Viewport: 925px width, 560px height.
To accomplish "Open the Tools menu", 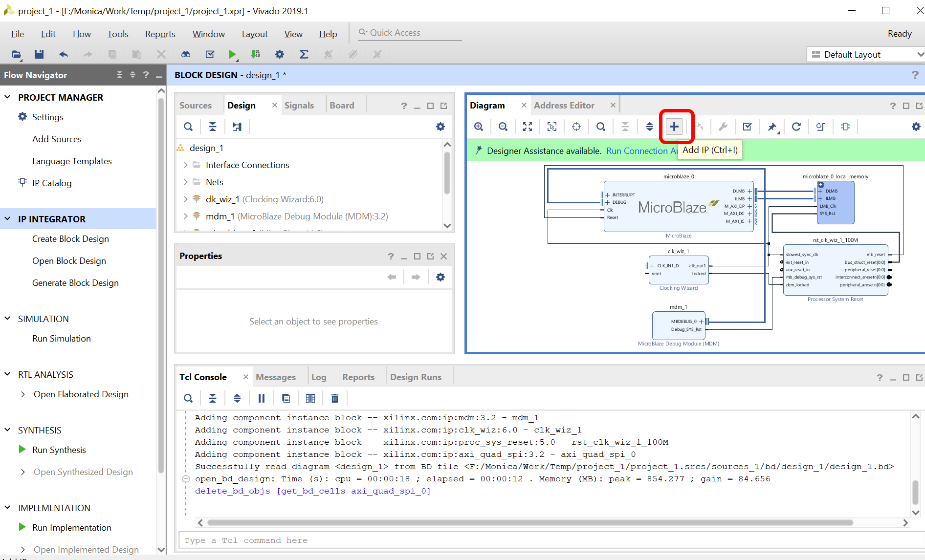I will [118, 34].
